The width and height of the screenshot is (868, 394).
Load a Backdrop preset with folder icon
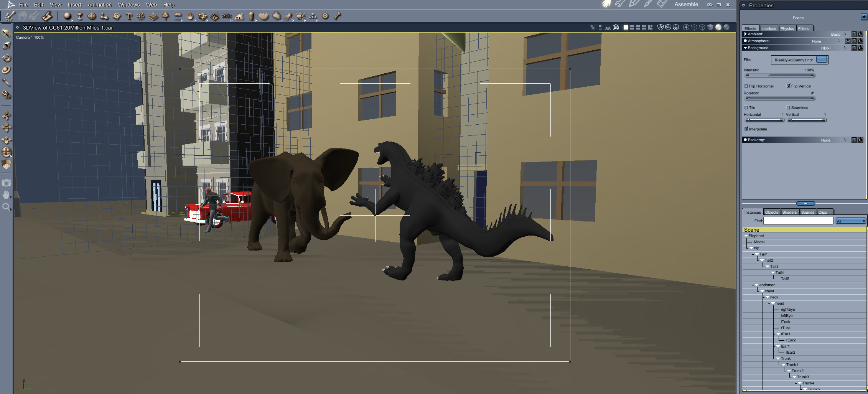[860, 140]
